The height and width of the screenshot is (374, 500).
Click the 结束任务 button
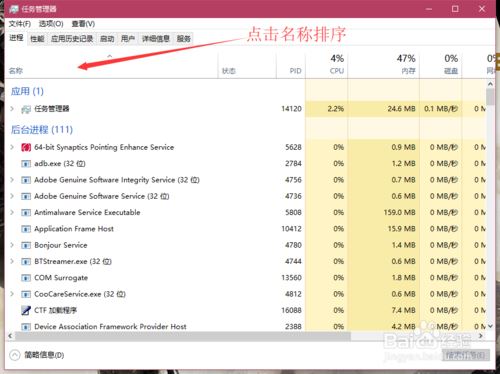tap(466, 355)
